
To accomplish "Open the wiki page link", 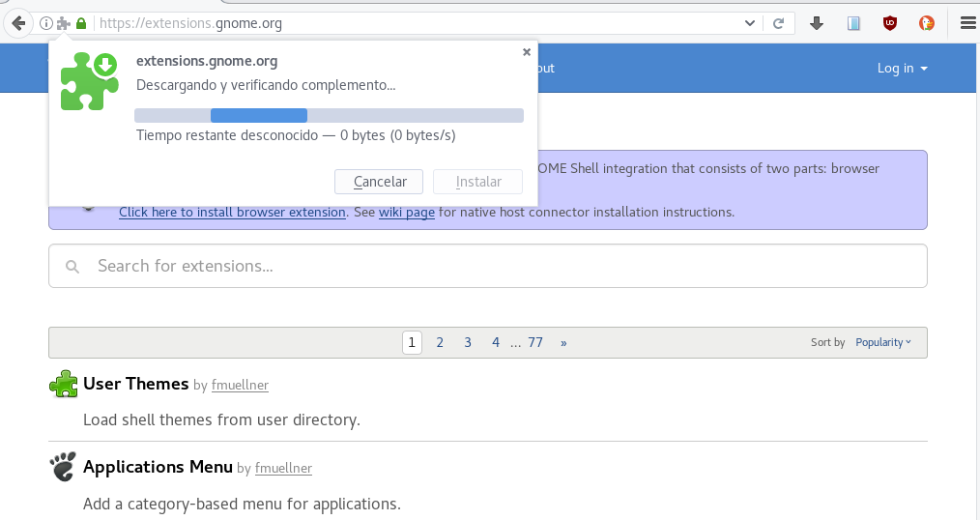I will tap(407, 213).
